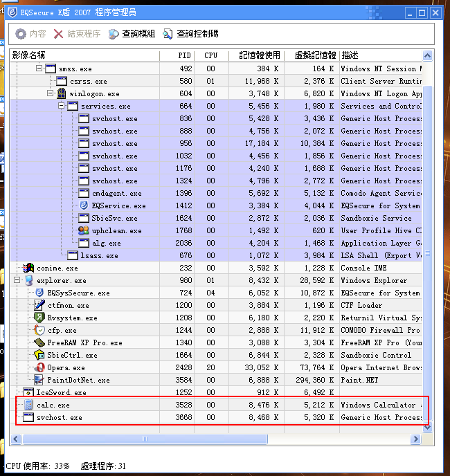Screen dimensions: 450x476
Task: Click the 'Console IME' description
Action: click(x=363, y=268)
